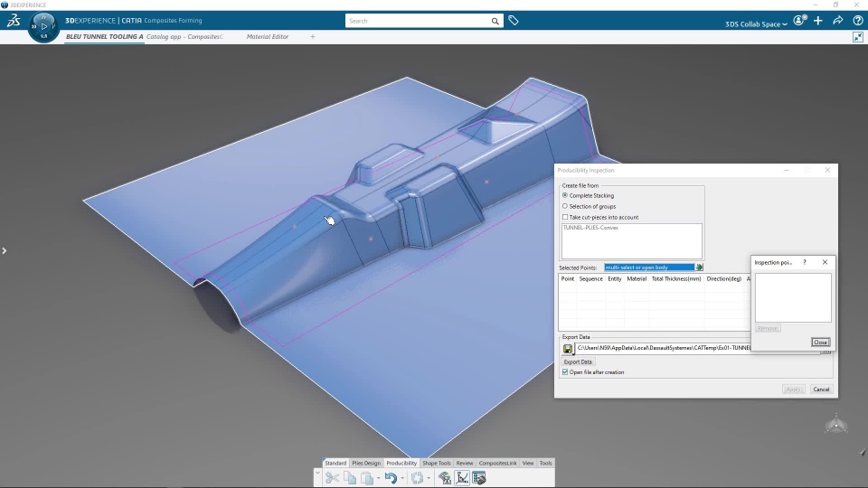Click the share arrow icon
The image size is (868, 488).
pos(838,21)
